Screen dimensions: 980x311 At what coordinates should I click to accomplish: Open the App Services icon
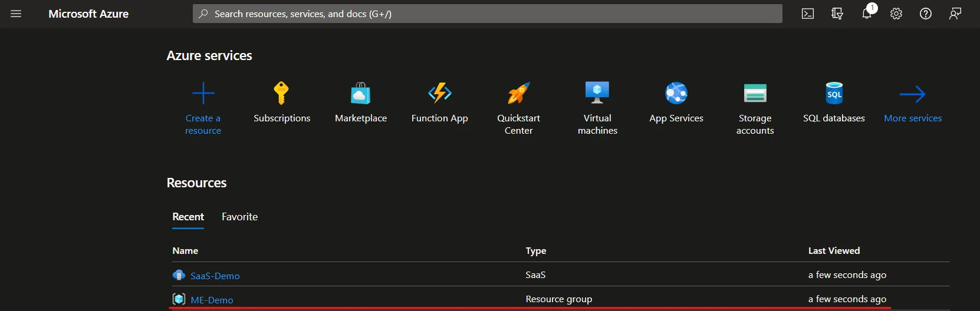click(676, 93)
